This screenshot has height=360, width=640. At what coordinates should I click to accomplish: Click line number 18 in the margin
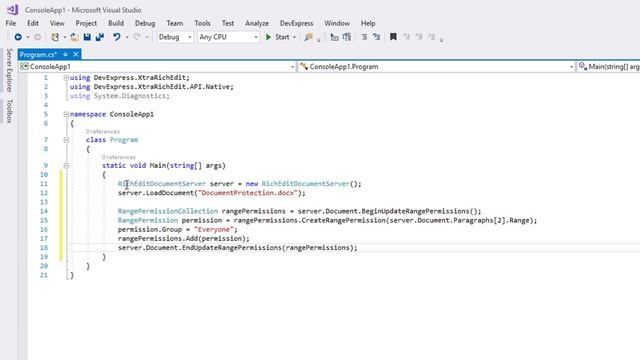click(44, 248)
